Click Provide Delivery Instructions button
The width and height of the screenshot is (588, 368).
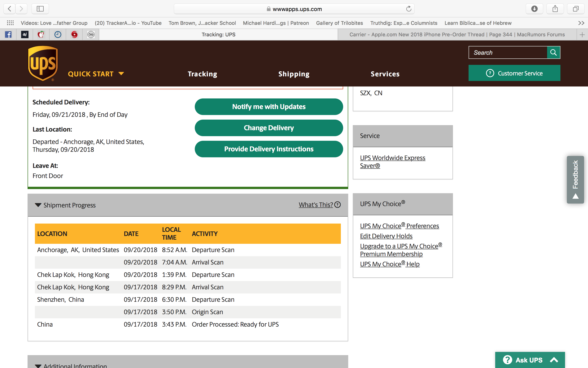pos(269,149)
